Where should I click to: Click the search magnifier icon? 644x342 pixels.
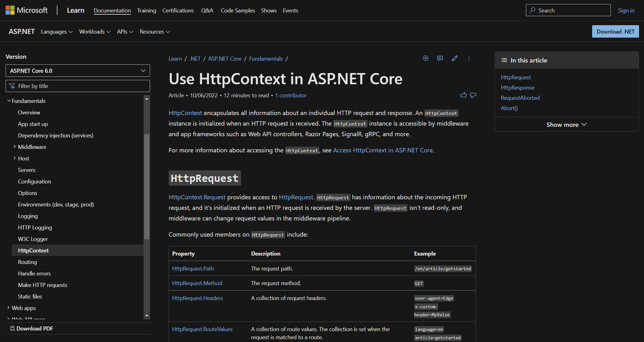point(531,10)
